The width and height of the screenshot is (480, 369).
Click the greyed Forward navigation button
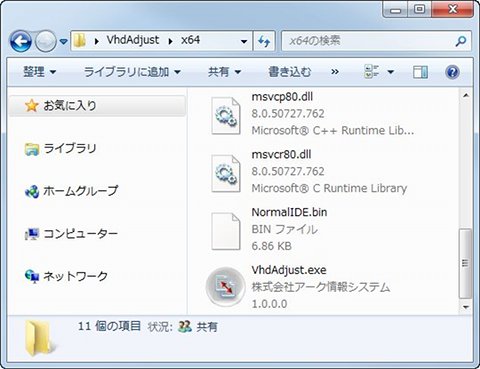[46, 41]
